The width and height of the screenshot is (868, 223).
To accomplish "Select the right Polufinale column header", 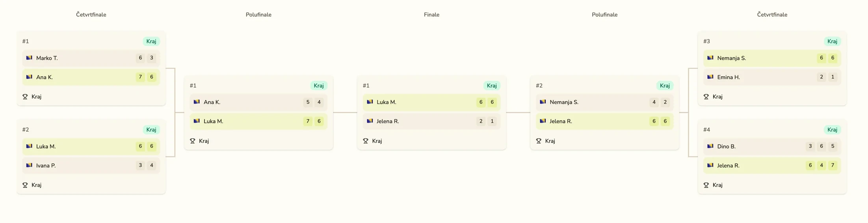I will pos(604,15).
